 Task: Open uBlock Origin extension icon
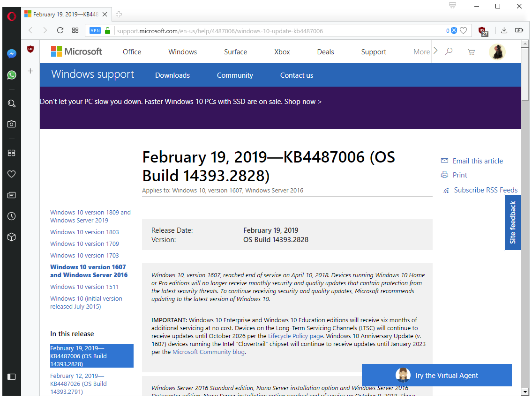click(x=483, y=31)
